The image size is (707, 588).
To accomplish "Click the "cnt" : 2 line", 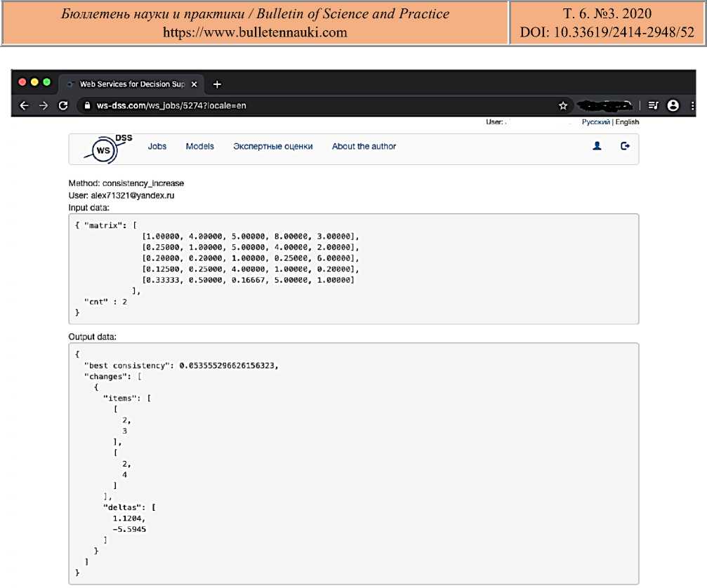I will click(105, 302).
